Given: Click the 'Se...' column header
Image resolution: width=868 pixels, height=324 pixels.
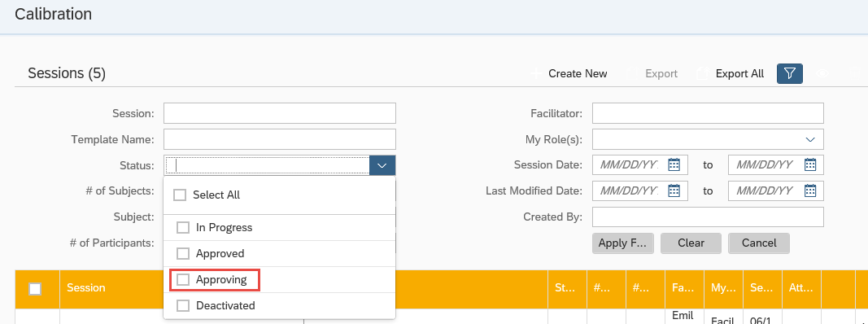Looking at the screenshot, I should click(x=762, y=288).
